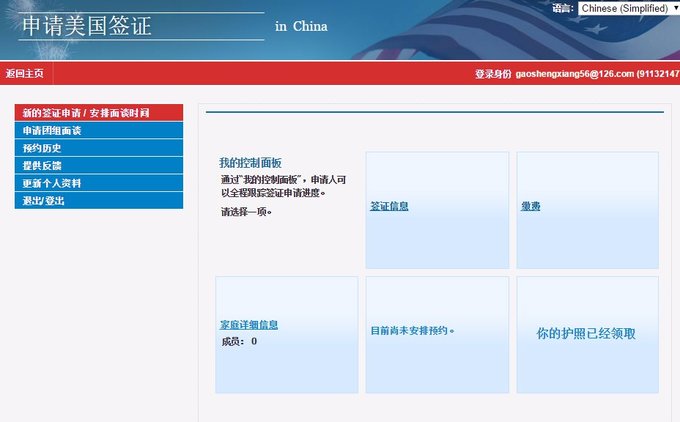Go to 预约历史 in the sidebar
The image size is (680, 422).
coord(99,148)
